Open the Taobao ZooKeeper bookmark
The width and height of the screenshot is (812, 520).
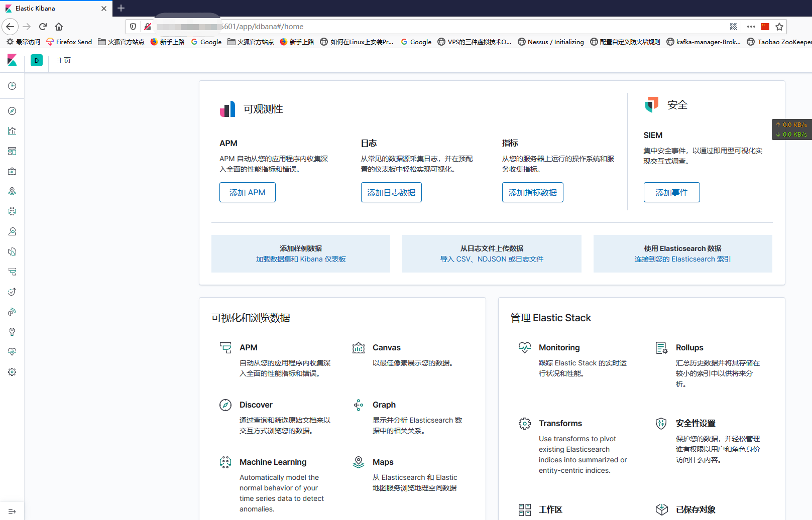[x=779, y=42]
